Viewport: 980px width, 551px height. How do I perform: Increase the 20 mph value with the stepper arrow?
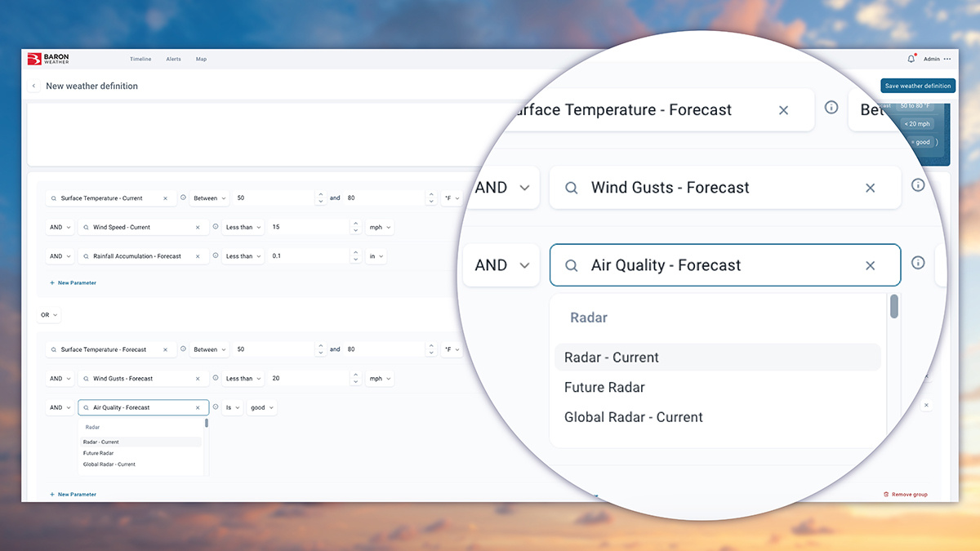355,375
